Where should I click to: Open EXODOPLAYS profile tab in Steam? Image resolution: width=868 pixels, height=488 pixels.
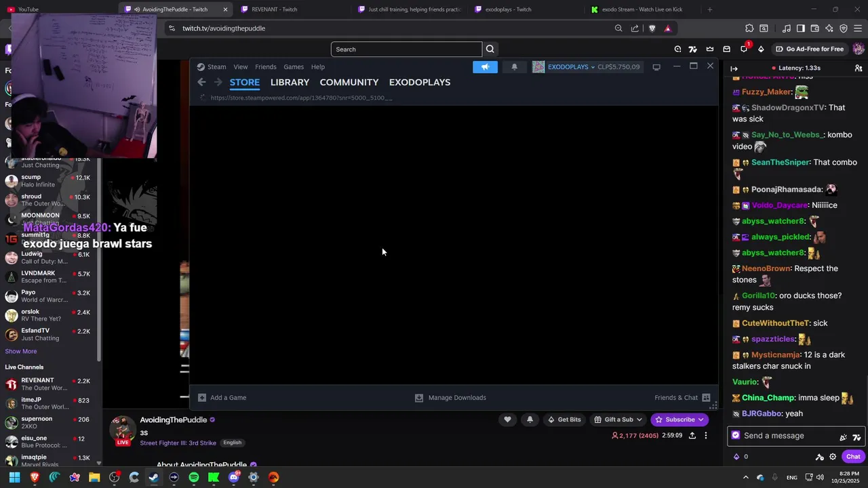420,82
